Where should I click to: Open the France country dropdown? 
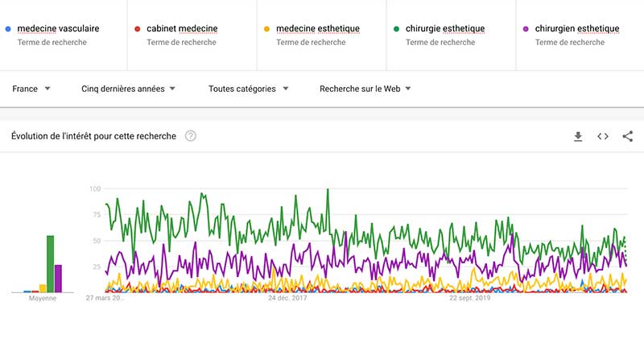[31, 89]
